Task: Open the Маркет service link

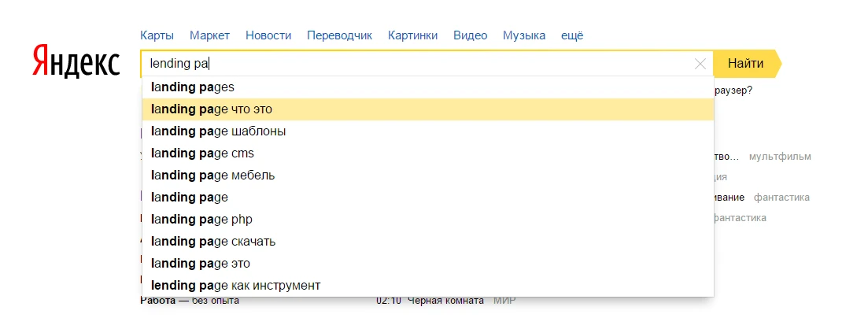Action: coord(209,35)
